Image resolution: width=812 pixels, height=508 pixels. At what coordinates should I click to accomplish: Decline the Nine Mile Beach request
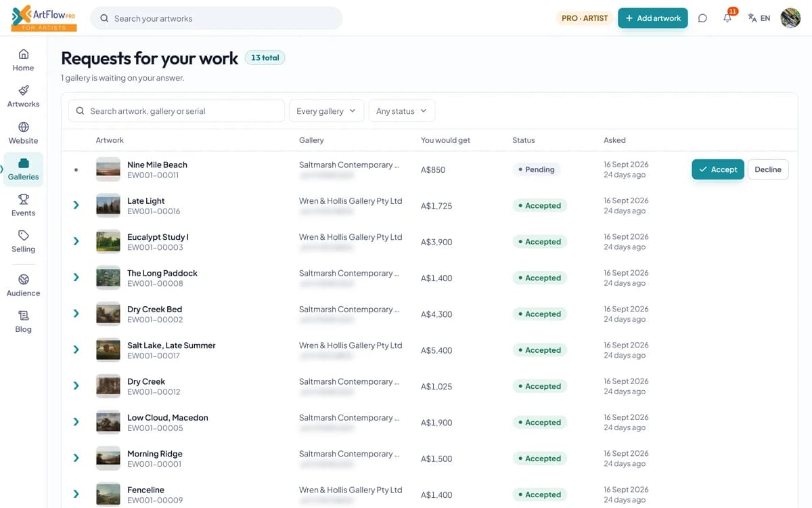768,169
